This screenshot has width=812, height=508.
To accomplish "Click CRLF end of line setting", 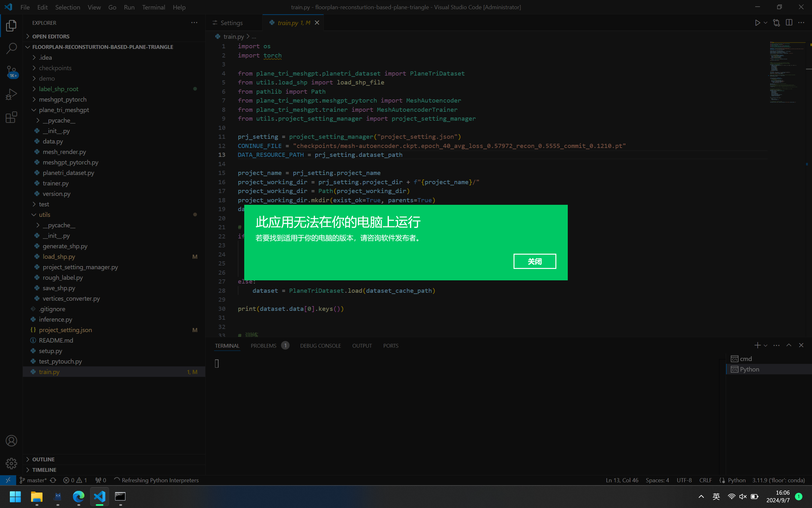I will [x=705, y=480].
